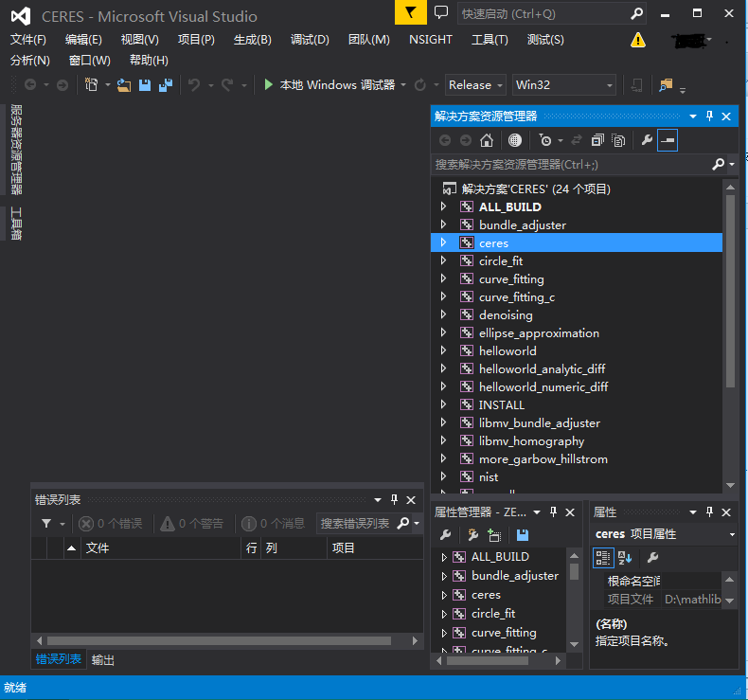Click the 文件 column header in Error List

coord(162,547)
